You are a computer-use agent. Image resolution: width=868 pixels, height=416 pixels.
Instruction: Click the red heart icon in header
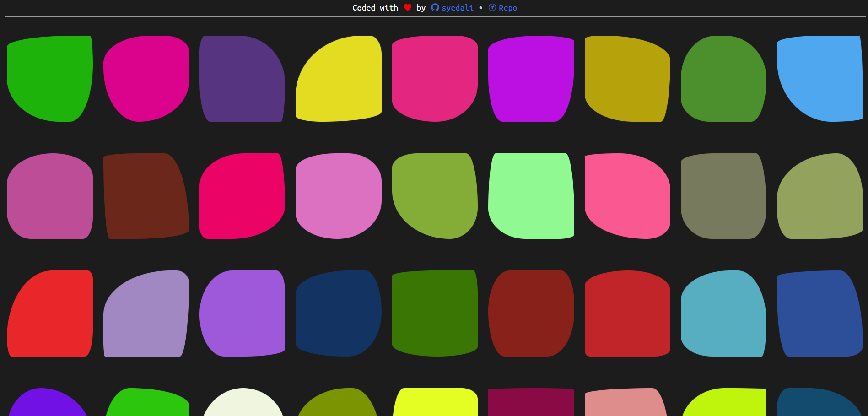tap(407, 7)
